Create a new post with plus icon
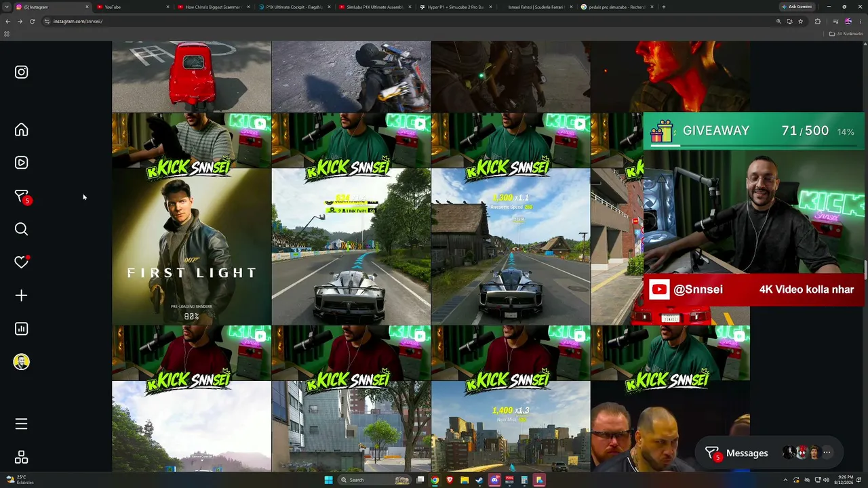The height and width of the screenshot is (488, 868). click(x=21, y=296)
